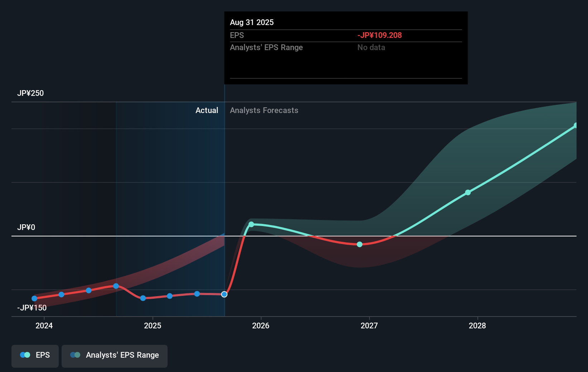
Task: Open details for the Aug 31 2025 tooltip header
Action: 252,22
